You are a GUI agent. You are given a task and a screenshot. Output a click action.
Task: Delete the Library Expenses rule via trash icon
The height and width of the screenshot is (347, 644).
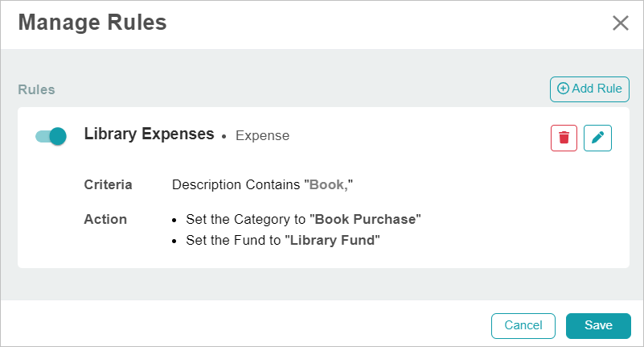pos(564,138)
